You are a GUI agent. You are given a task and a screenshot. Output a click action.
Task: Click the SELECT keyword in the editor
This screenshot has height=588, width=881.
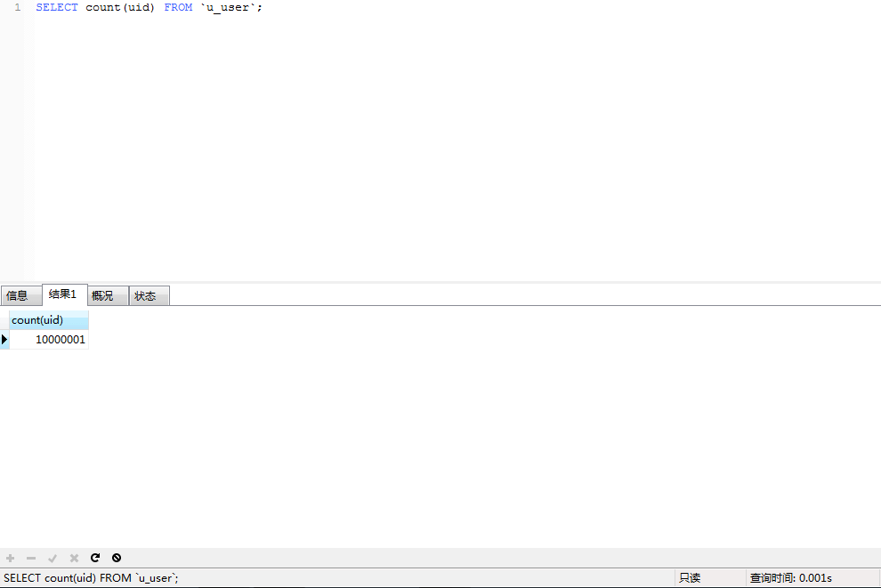57,7
